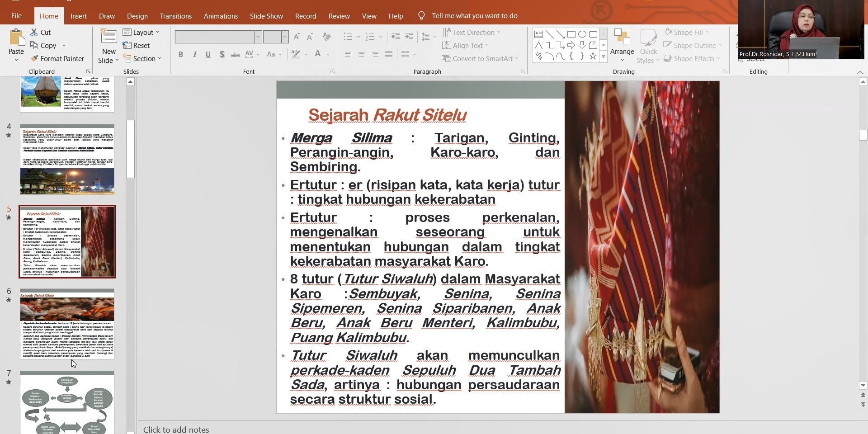Activate the Format Painter brush

click(x=34, y=58)
